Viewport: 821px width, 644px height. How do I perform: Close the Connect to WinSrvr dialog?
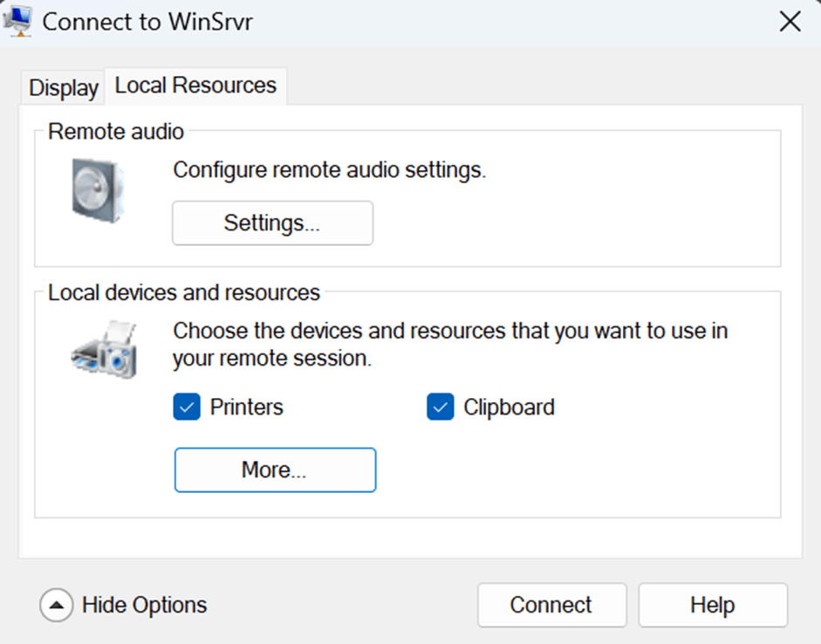tap(790, 22)
